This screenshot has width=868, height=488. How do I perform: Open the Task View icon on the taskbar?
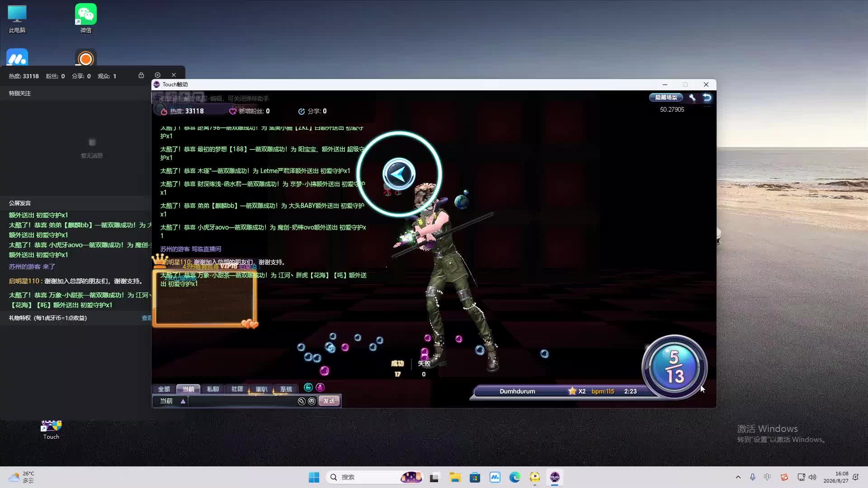(434, 477)
